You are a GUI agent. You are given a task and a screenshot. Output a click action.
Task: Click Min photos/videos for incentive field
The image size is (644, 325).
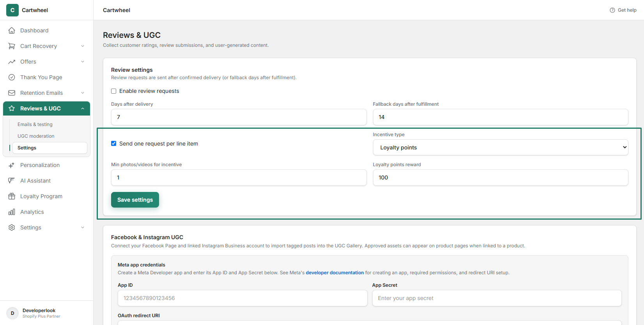coord(239,178)
